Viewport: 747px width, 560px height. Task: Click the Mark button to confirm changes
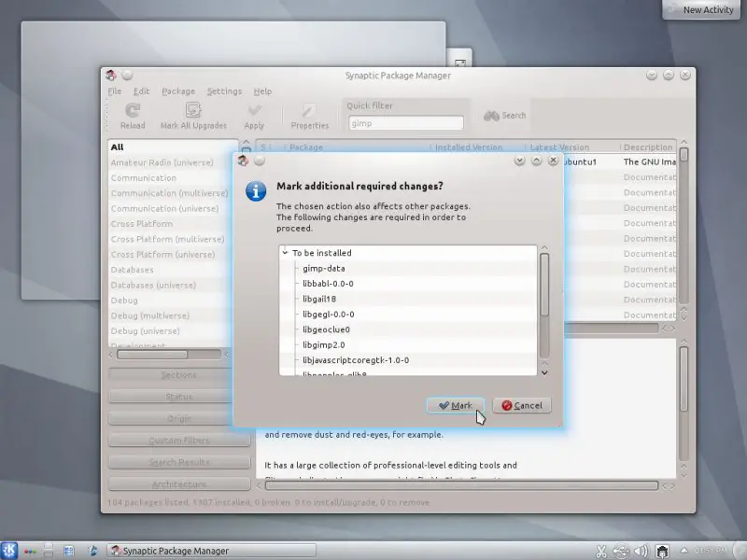click(x=456, y=405)
